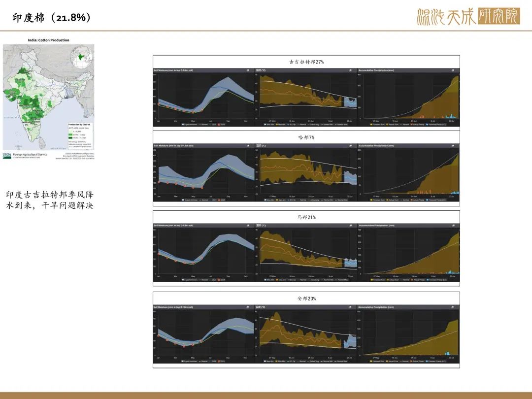Expand the 古吉拉特邦 Accumulative Precipitation chart via its corner icon
Screen dimensions: 532x399
(453, 70)
